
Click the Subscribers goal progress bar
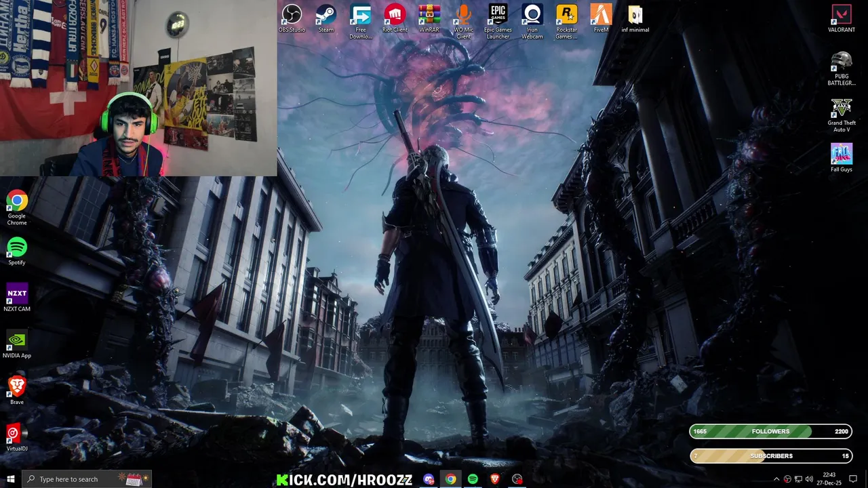pos(770,455)
